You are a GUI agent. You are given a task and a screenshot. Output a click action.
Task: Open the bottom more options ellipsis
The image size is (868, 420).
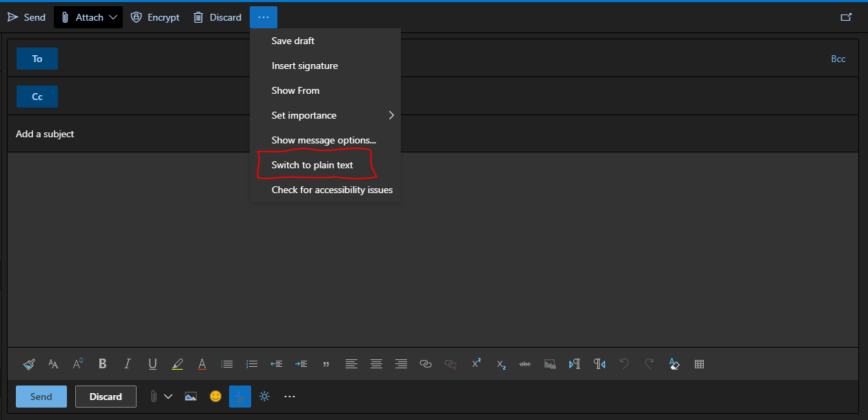coord(290,397)
